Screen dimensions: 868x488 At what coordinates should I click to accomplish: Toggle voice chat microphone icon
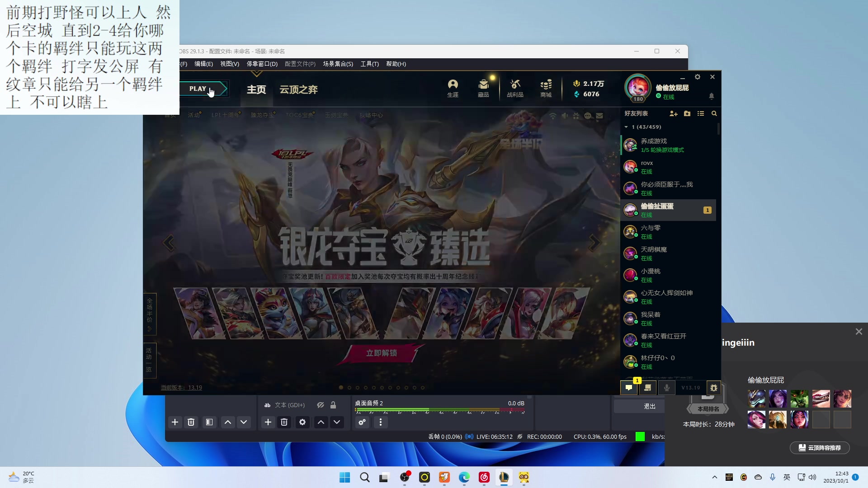tap(667, 388)
